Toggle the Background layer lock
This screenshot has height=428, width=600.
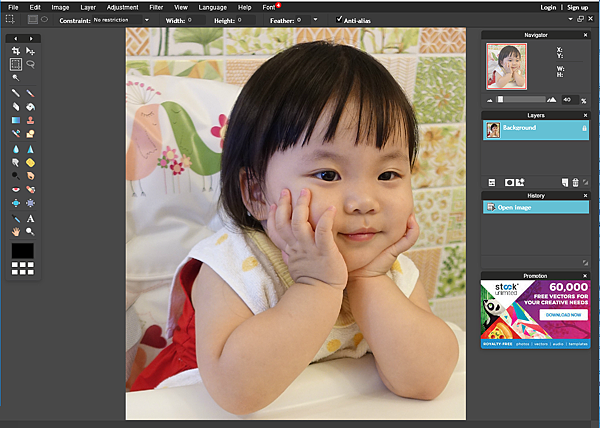(x=584, y=129)
